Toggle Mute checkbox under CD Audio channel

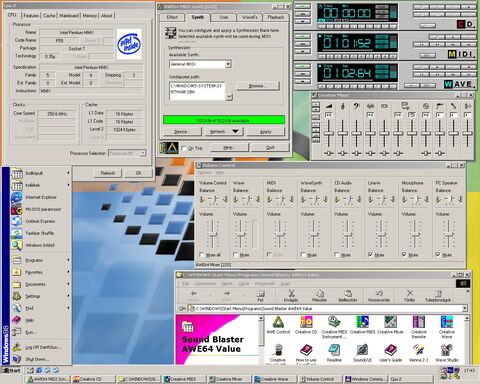click(337, 255)
